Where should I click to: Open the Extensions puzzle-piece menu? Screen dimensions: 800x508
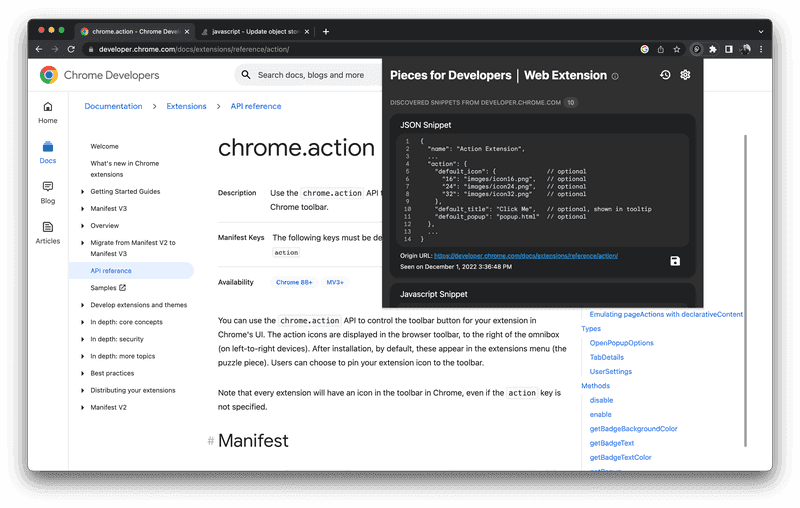[713, 49]
